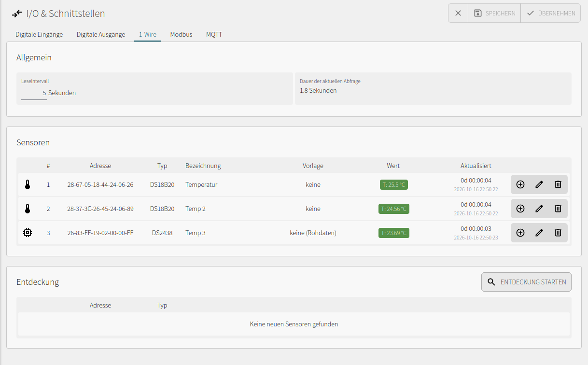588x365 pixels.
Task: Click the T: 25.5 °C value badge
Action: pos(394,184)
